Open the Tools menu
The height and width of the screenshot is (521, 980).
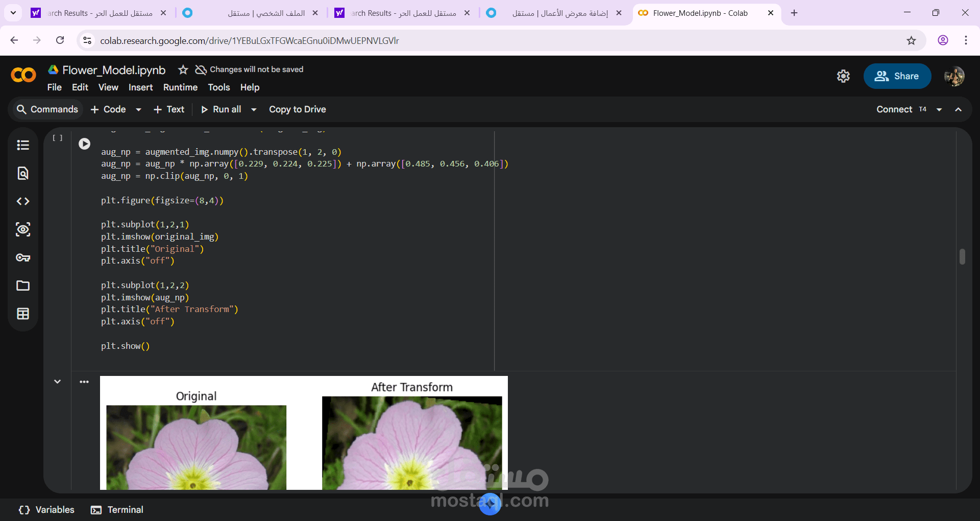point(219,87)
